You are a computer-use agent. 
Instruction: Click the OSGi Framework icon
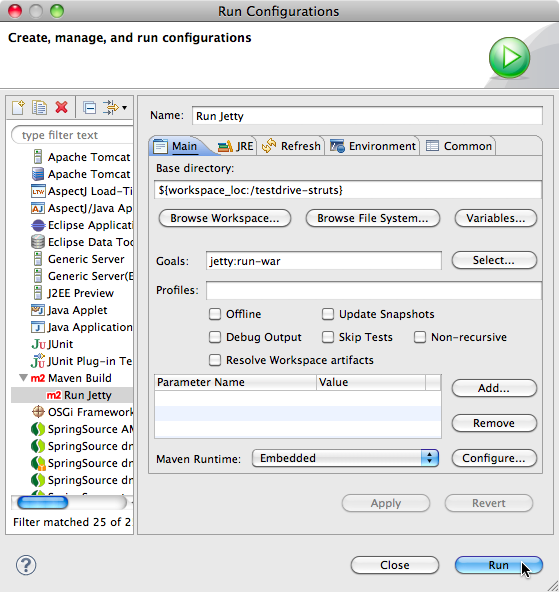(x=38, y=412)
